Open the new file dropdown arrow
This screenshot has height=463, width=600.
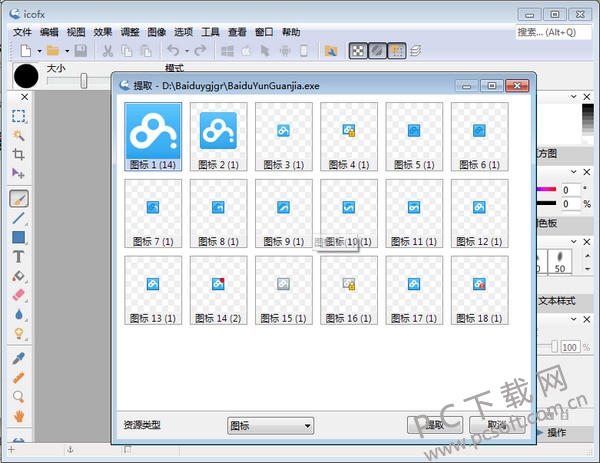click(39, 51)
